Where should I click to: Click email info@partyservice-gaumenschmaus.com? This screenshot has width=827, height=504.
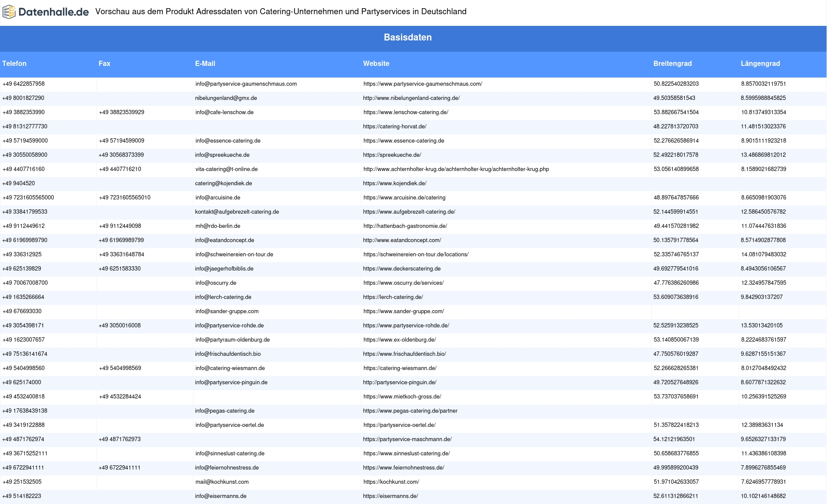(246, 84)
